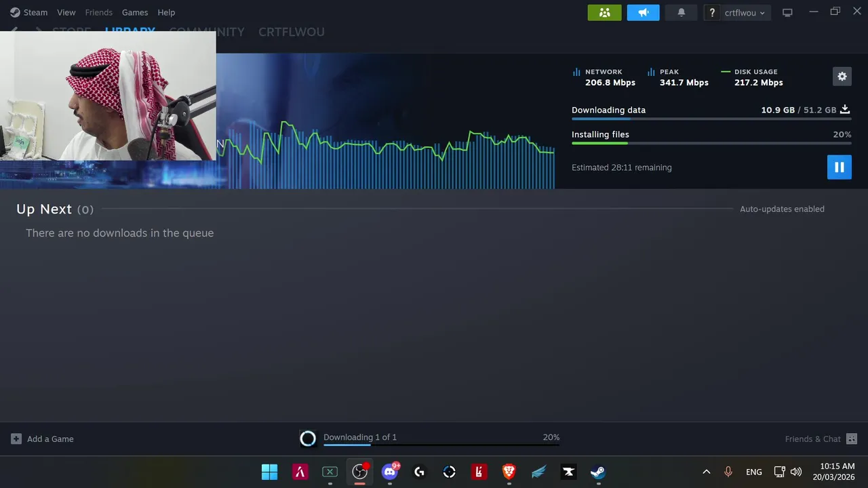Click the no downloads in queue message
The width and height of the screenshot is (868, 488).
(x=119, y=233)
